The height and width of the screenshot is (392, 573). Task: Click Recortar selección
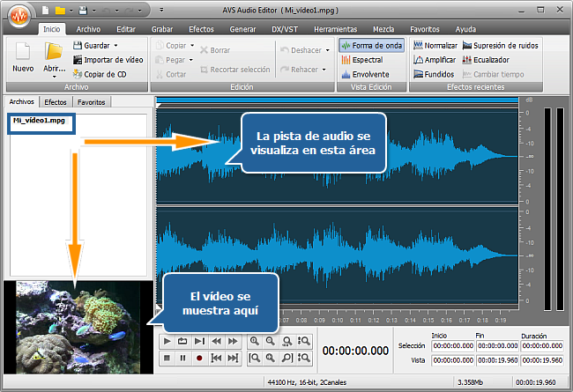point(235,70)
